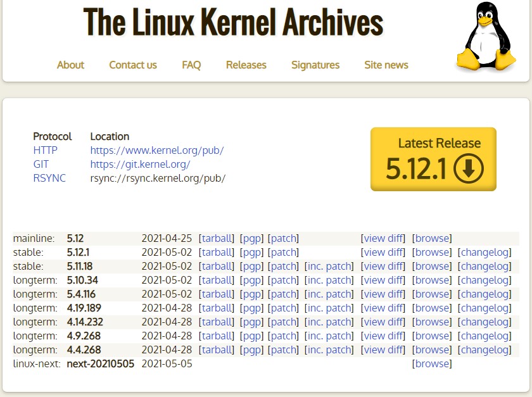Browse the linux-next next-20210505 tree

431,363
